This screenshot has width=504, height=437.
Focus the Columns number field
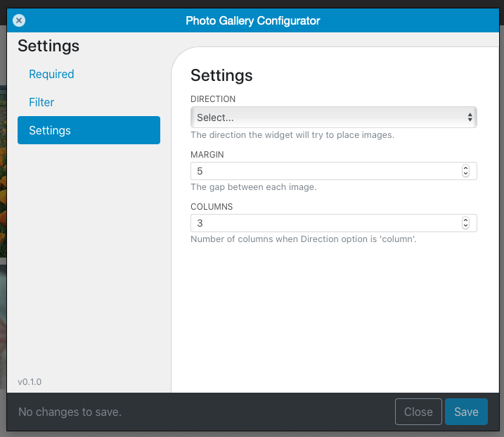tap(334, 223)
